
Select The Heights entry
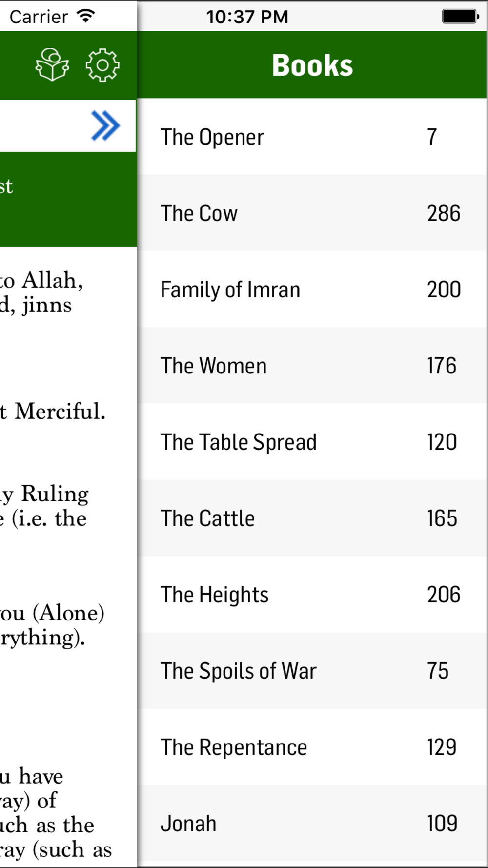click(x=215, y=595)
